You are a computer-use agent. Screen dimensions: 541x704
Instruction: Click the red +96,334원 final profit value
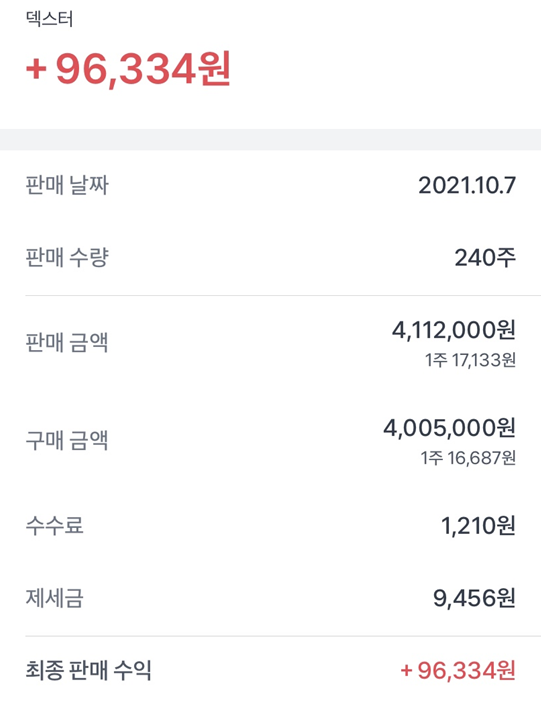tap(458, 671)
